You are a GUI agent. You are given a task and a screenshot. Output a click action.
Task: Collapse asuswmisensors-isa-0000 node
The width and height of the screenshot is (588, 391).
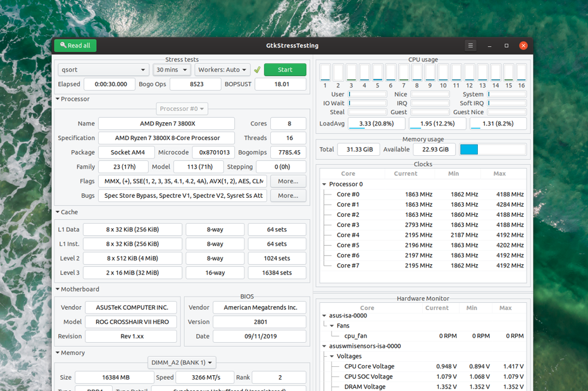pyautogui.click(x=324, y=346)
